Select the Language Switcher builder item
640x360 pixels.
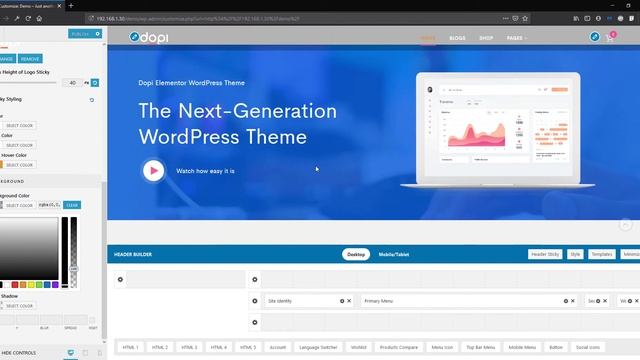click(318, 347)
